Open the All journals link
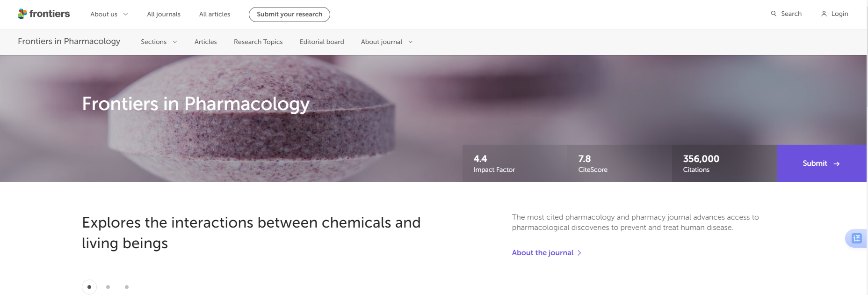Viewport: 868px width, 295px height. [164, 15]
